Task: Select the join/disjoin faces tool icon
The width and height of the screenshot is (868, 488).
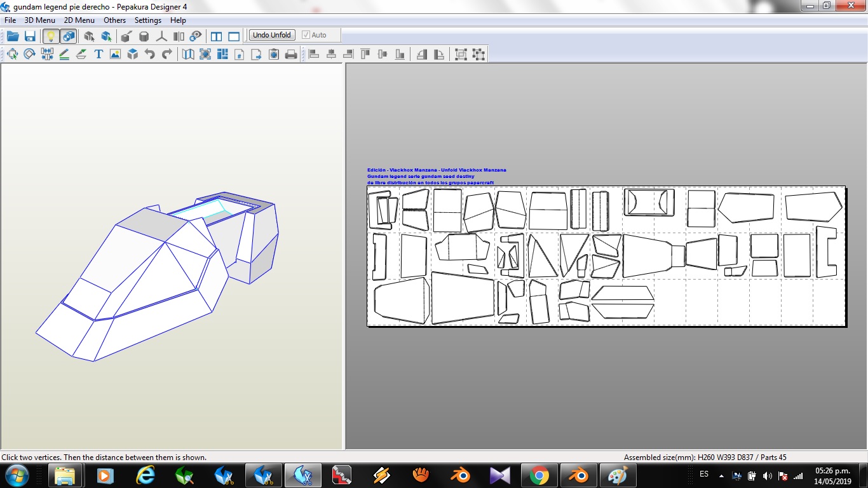Action: click(x=46, y=54)
